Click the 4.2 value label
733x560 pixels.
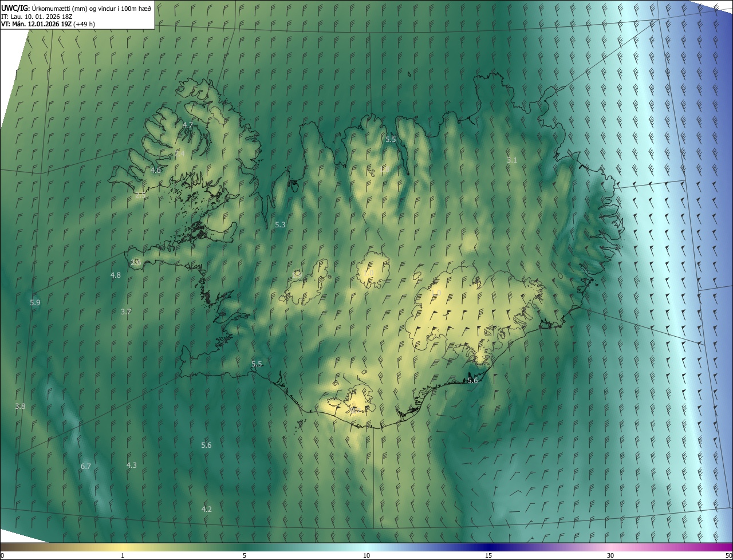[207, 509]
